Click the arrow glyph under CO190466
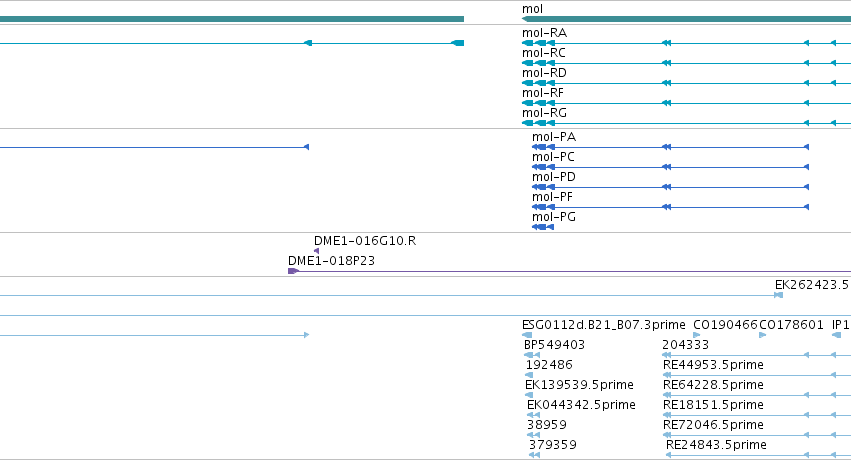 (696, 335)
